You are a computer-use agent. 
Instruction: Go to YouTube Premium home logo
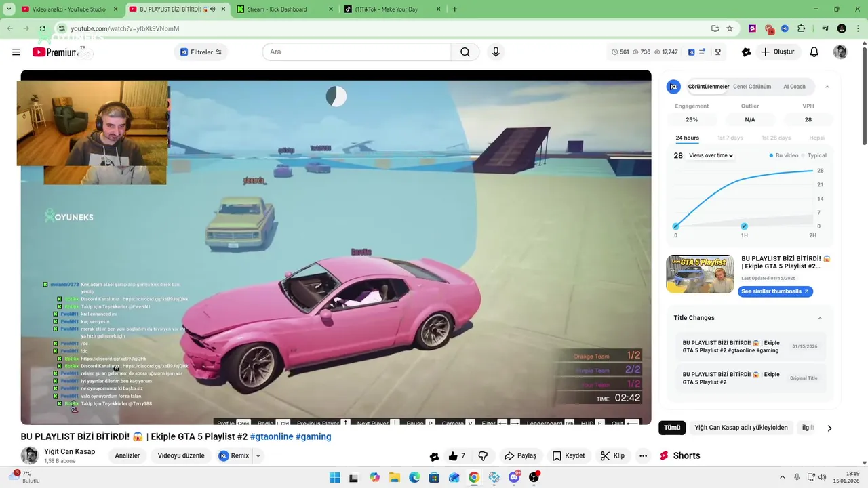(x=54, y=52)
